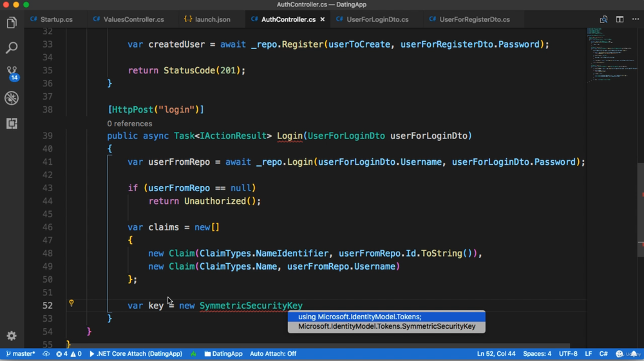Click StatusCode(201) on line 35
The width and height of the screenshot is (644, 361).
(202, 70)
